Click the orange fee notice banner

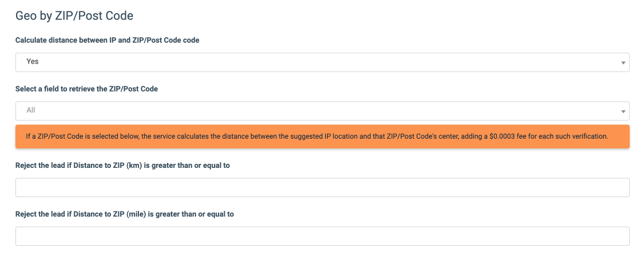coord(322,136)
